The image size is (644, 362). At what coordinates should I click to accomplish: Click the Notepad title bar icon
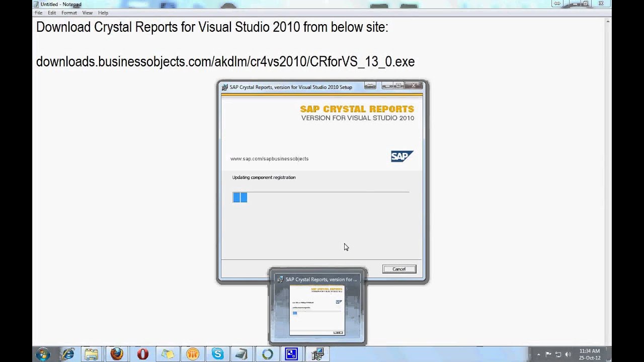click(x=36, y=4)
